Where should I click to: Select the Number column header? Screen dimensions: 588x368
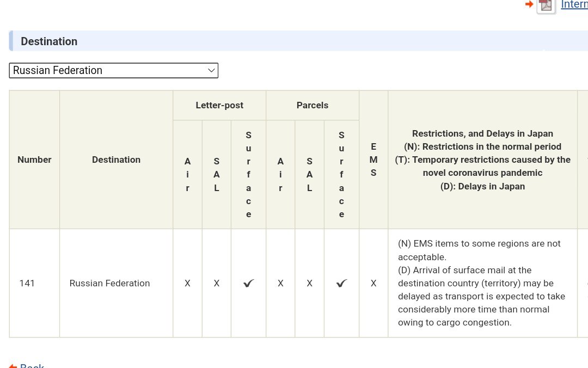point(34,160)
